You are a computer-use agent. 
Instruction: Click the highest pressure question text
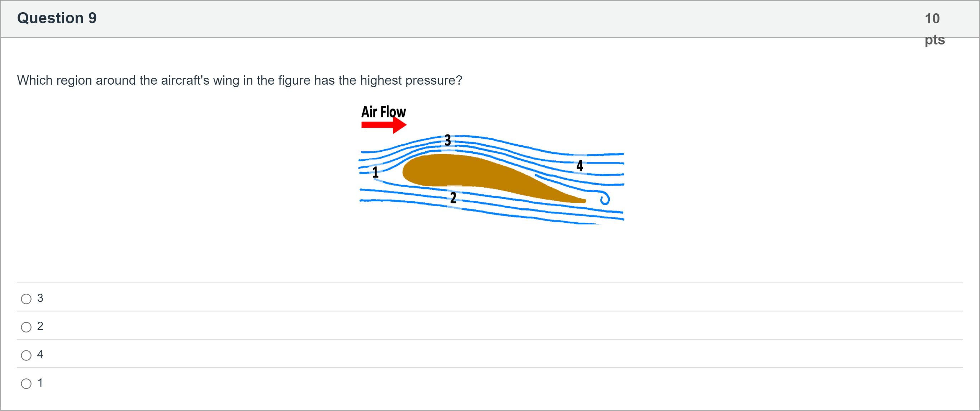(x=240, y=80)
